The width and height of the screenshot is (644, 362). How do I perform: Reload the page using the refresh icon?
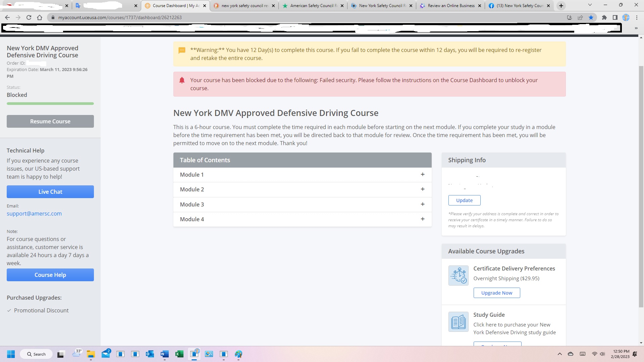[x=29, y=17]
